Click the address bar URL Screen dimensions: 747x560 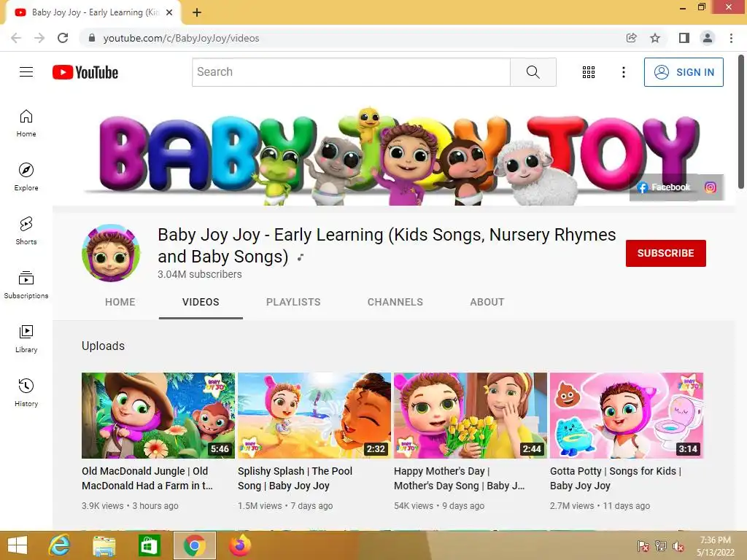coord(181,38)
